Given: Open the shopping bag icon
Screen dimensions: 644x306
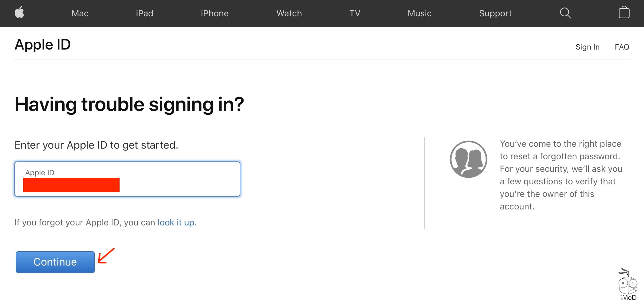Looking at the screenshot, I should click(x=624, y=13).
